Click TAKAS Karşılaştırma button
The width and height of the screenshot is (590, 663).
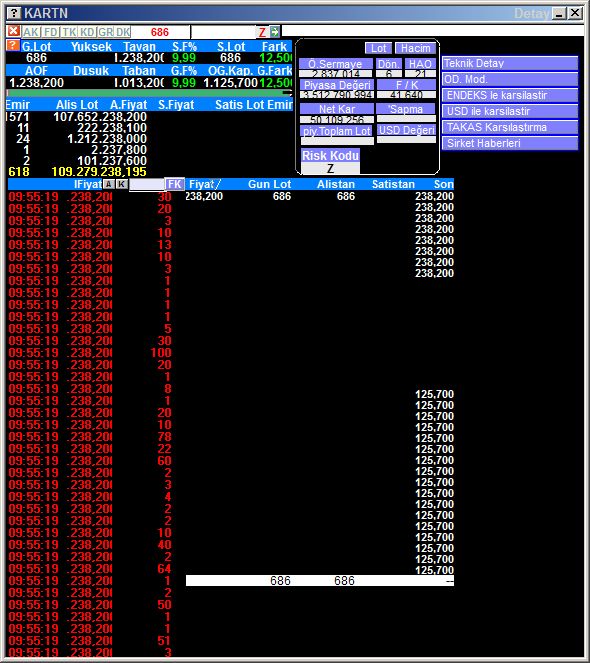click(x=510, y=127)
